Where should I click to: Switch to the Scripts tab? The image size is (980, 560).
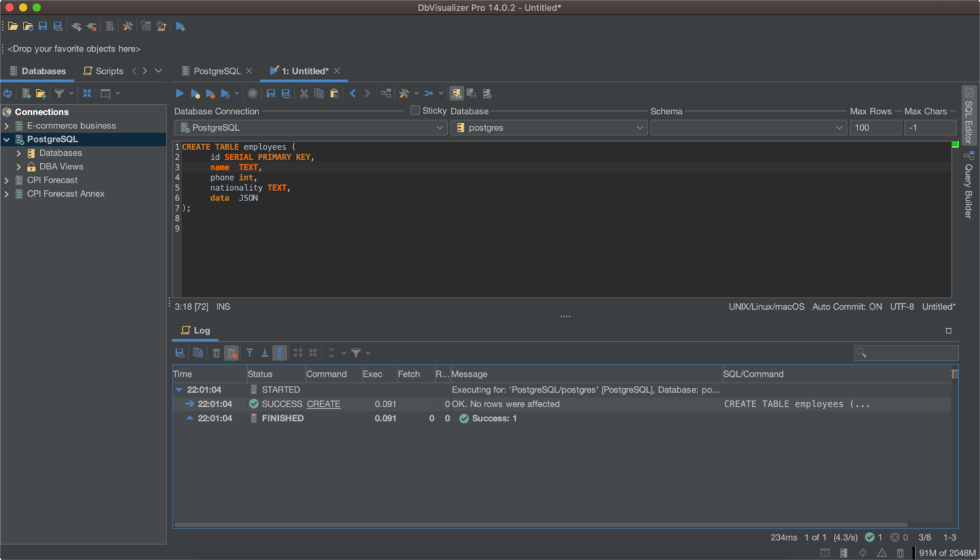[108, 71]
